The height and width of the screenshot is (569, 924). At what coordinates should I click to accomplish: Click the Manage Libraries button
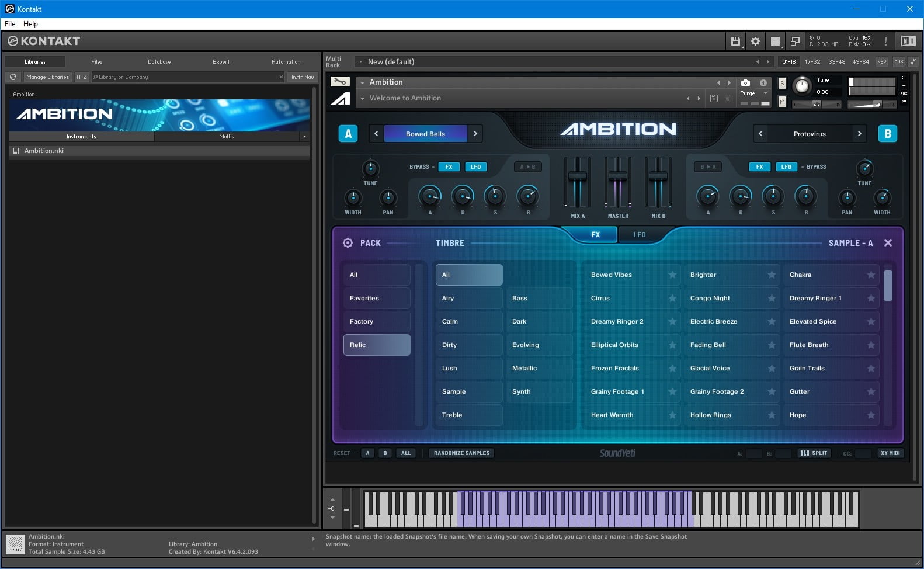pos(47,77)
